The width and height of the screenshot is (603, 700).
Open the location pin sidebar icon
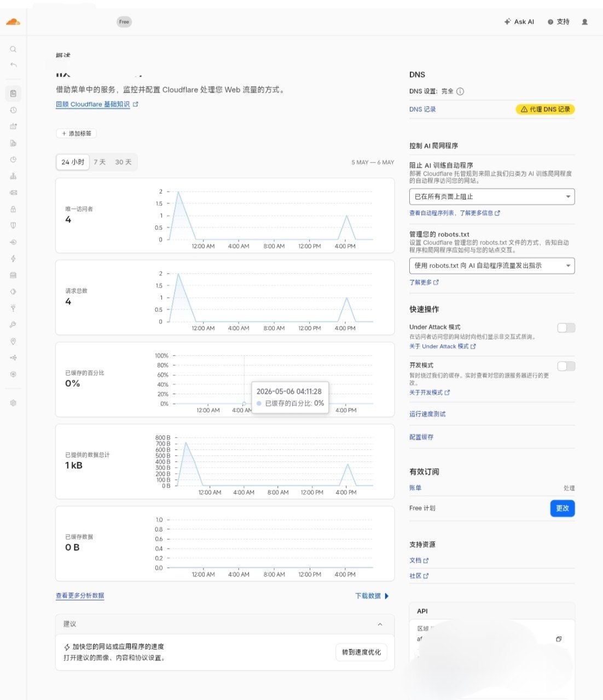point(13,341)
